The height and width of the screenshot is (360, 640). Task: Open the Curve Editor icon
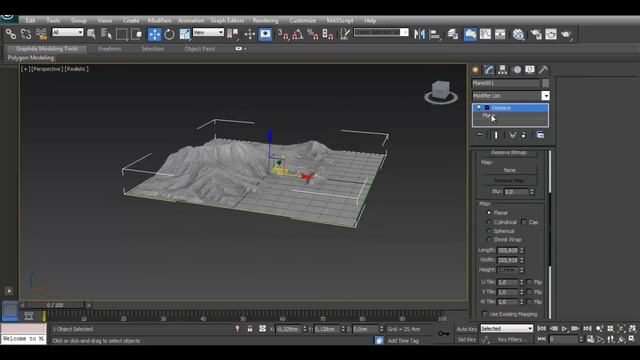485,34
